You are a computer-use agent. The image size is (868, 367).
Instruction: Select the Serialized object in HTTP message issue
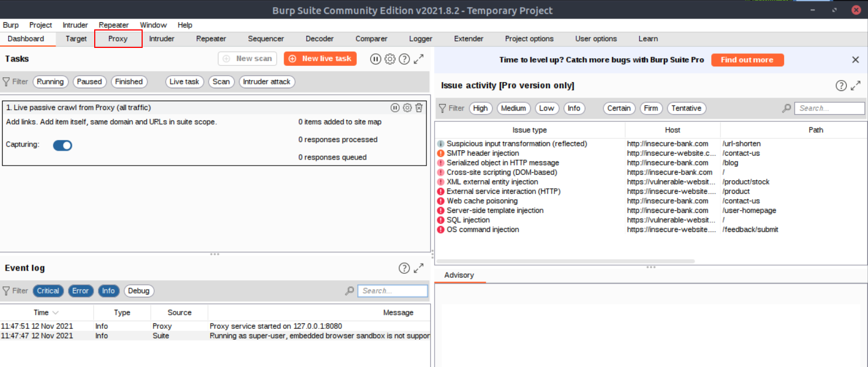(x=650, y=163)
